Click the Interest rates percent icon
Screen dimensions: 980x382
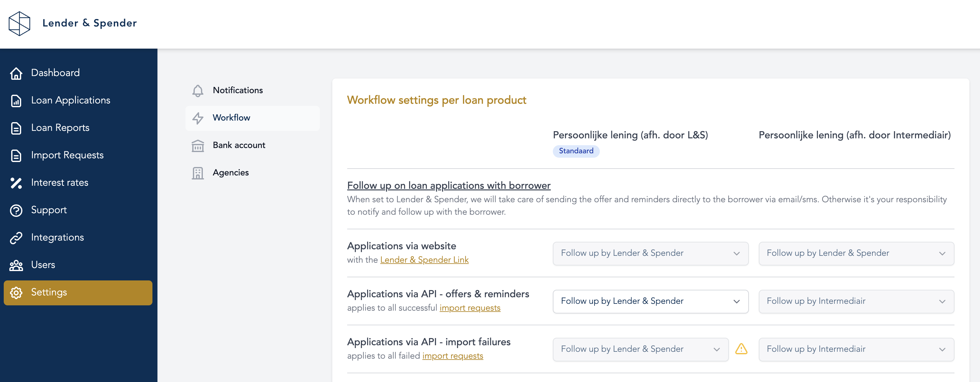16,183
